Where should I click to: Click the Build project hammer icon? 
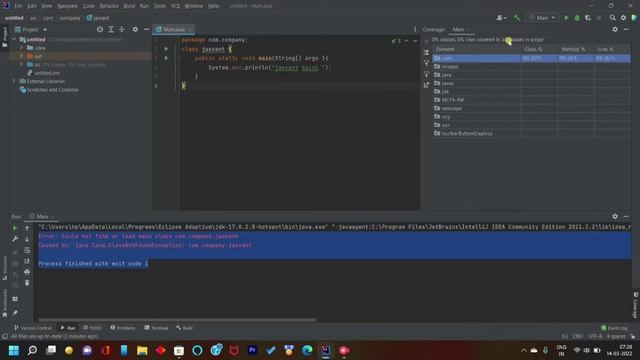pos(517,18)
